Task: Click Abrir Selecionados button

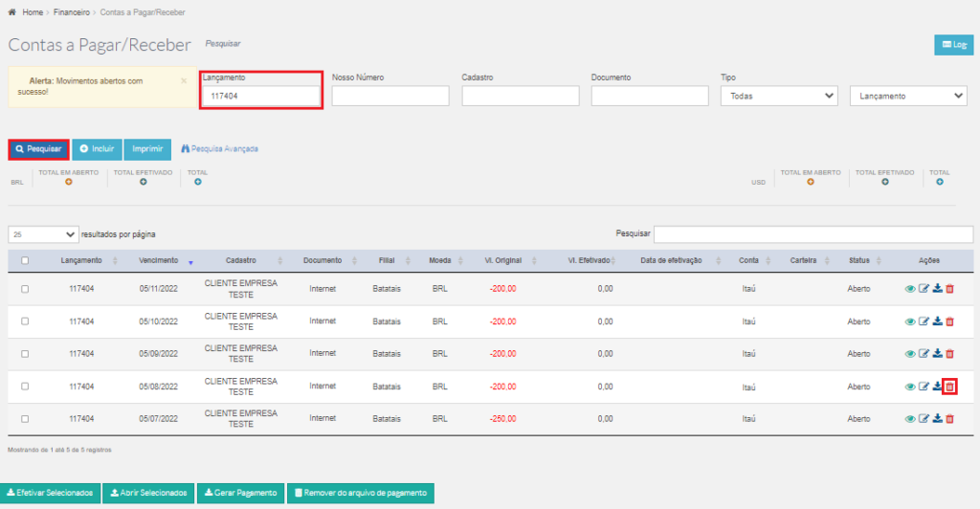Action: [x=148, y=493]
